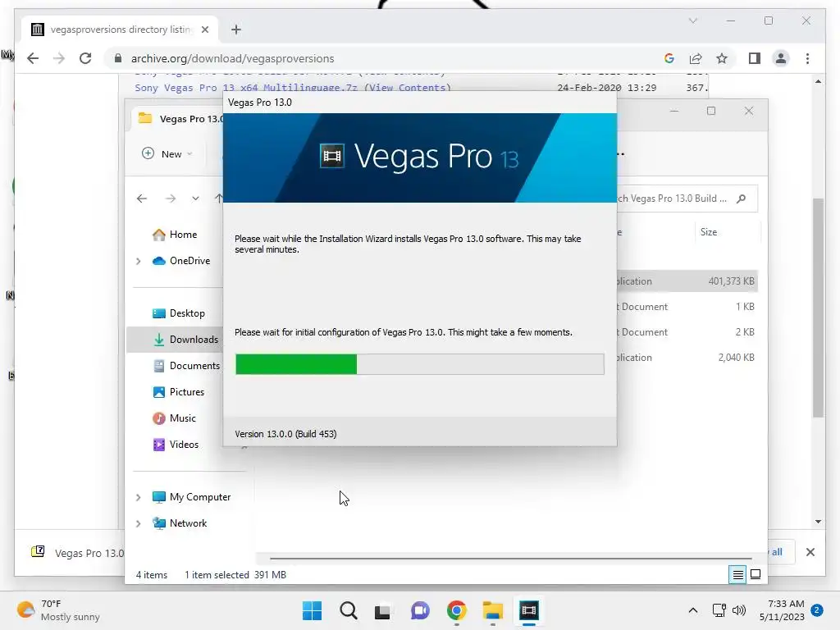Select OneDrive in Explorer sidebar
Image resolution: width=840 pixels, height=630 pixels.
[189, 261]
